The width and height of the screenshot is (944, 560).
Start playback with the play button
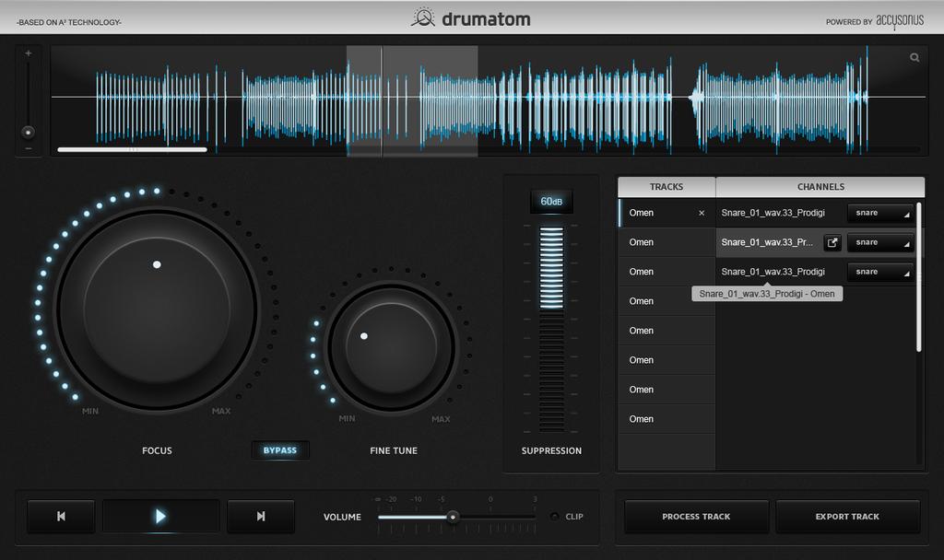(160, 516)
